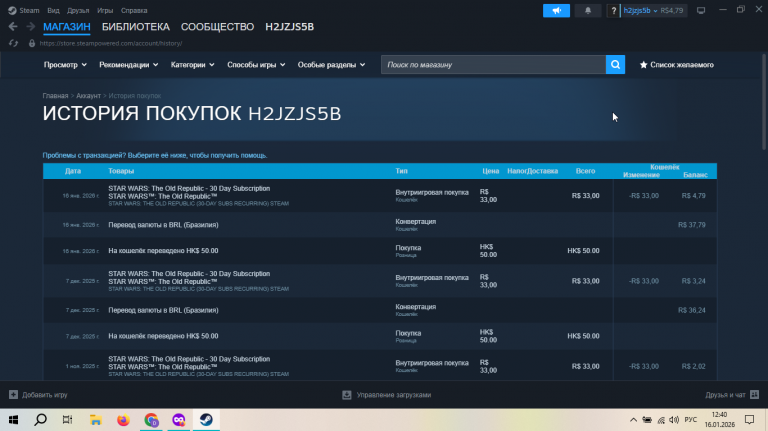Open 7 Dec 2025 Star Wars subscription purchase
This screenshot has height=431, width=768.
pos(380,281)
